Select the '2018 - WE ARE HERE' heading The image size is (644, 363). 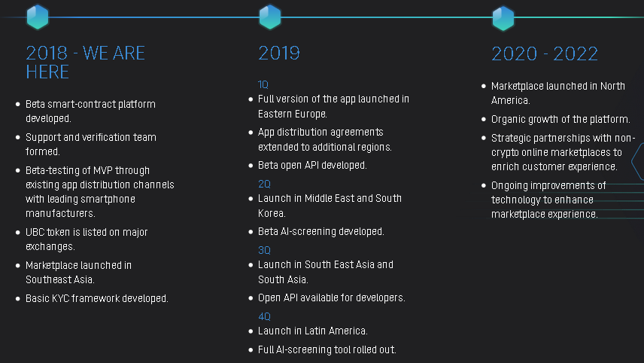86,63
